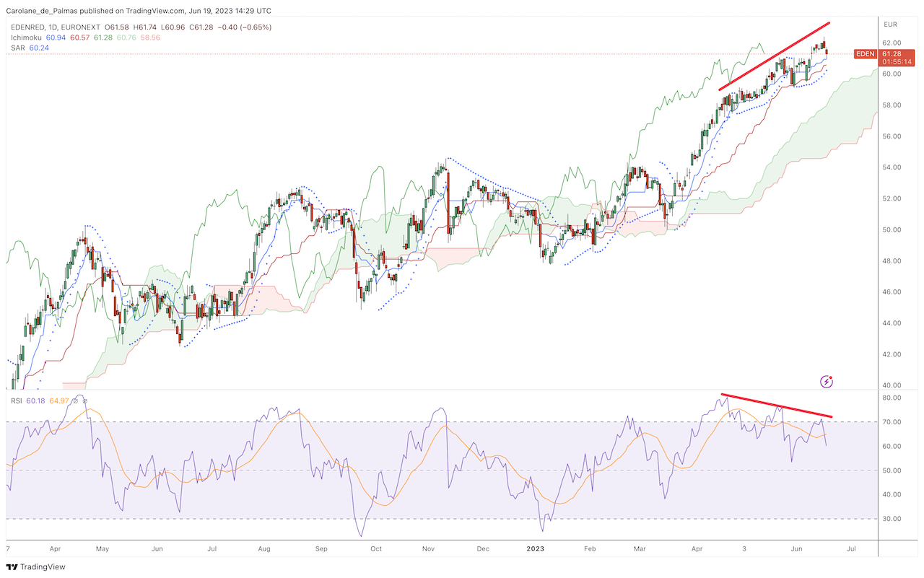Click the second hidden-value ∅ icon beside RSI
Image resolution: width=924 pixels, height=578 pixels.
[84, 400]
